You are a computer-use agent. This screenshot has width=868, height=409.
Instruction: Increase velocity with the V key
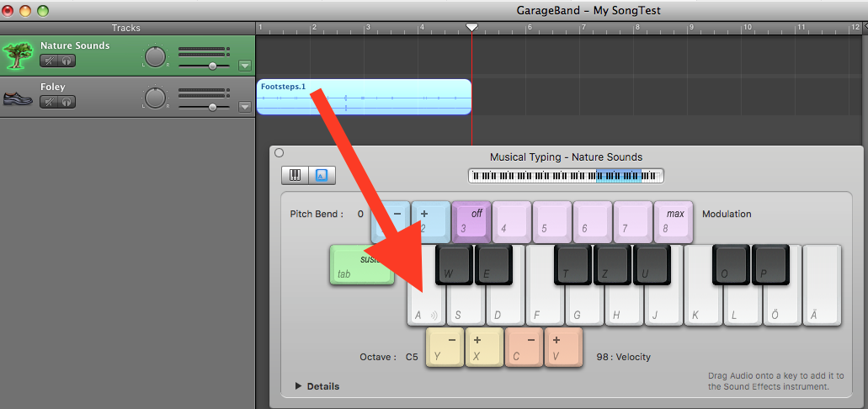564,347
